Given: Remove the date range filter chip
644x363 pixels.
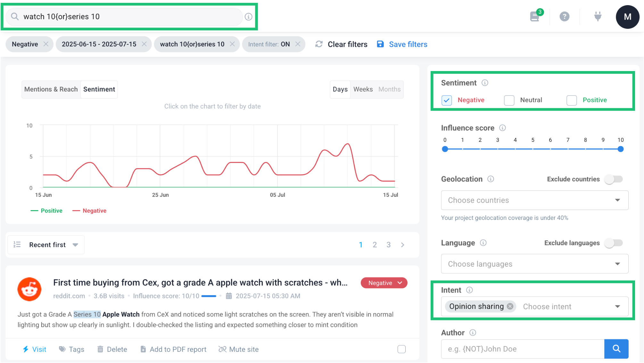Looking at the screenshot, I should (144, 44).
